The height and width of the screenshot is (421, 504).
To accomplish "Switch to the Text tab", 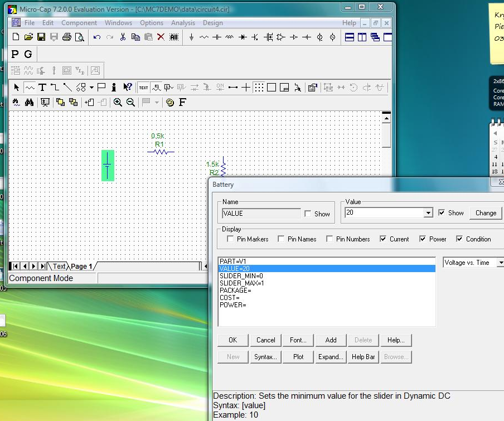I will (59, 266).
